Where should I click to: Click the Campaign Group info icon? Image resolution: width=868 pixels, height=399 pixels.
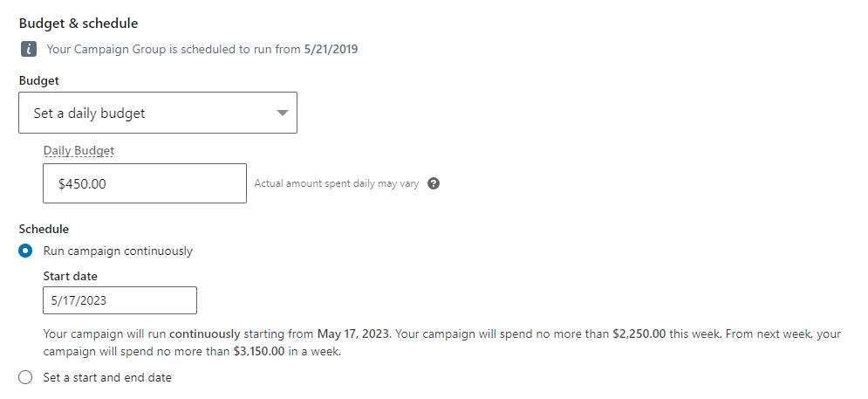[x=28, y=49]
